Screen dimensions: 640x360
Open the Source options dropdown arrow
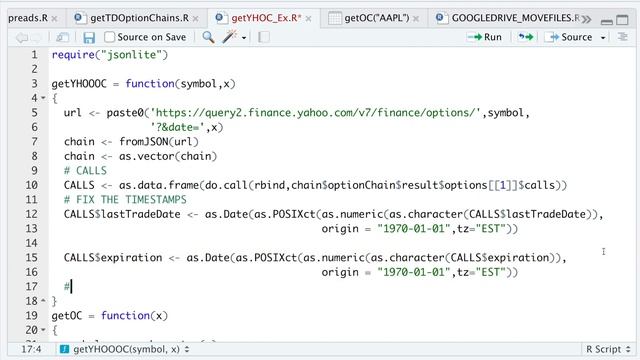click(x=603, y=38)
